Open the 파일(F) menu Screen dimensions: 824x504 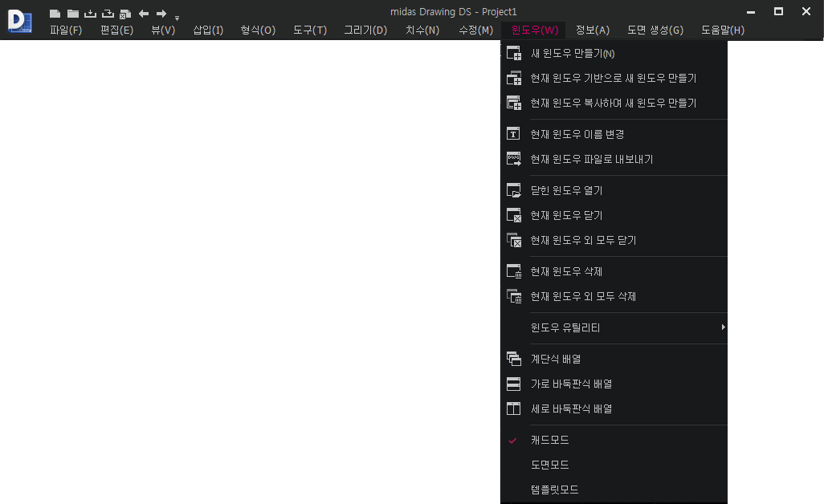coord(66,30)
